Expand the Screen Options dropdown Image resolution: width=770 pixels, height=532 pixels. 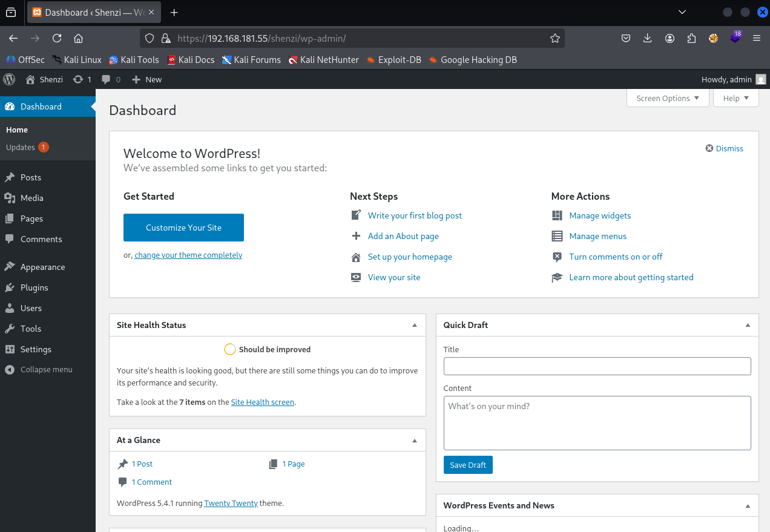(668, 98)
